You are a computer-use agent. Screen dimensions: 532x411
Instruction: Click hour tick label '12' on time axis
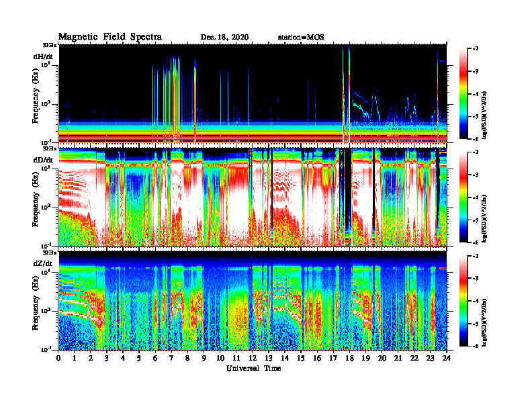pyautogui.click(x=253, y=359)
